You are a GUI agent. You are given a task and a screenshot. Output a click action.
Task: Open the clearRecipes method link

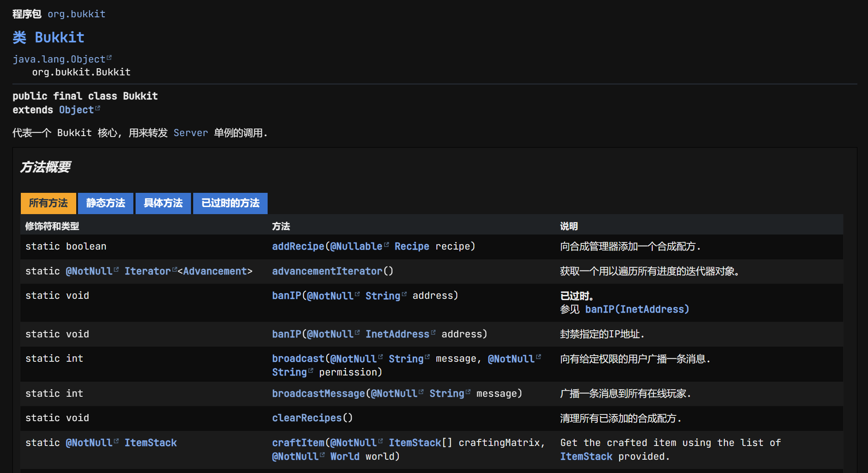tap(307, 418)
